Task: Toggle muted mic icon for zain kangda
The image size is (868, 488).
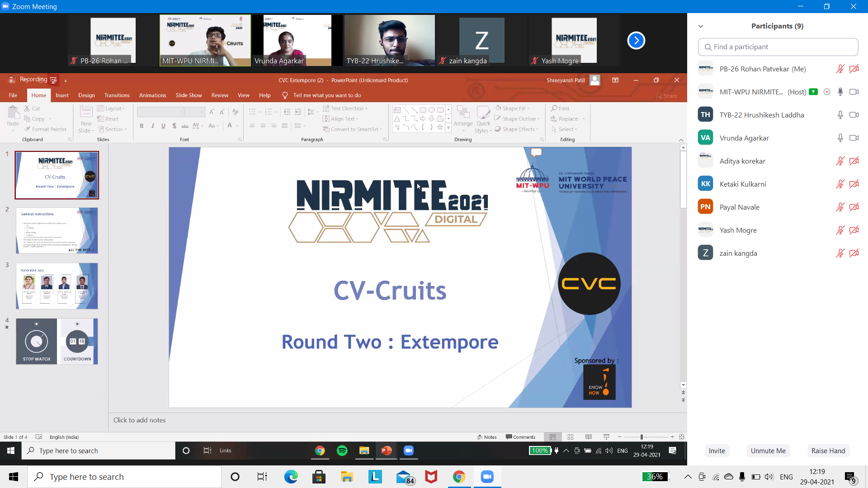Action: tap(840, 253)
